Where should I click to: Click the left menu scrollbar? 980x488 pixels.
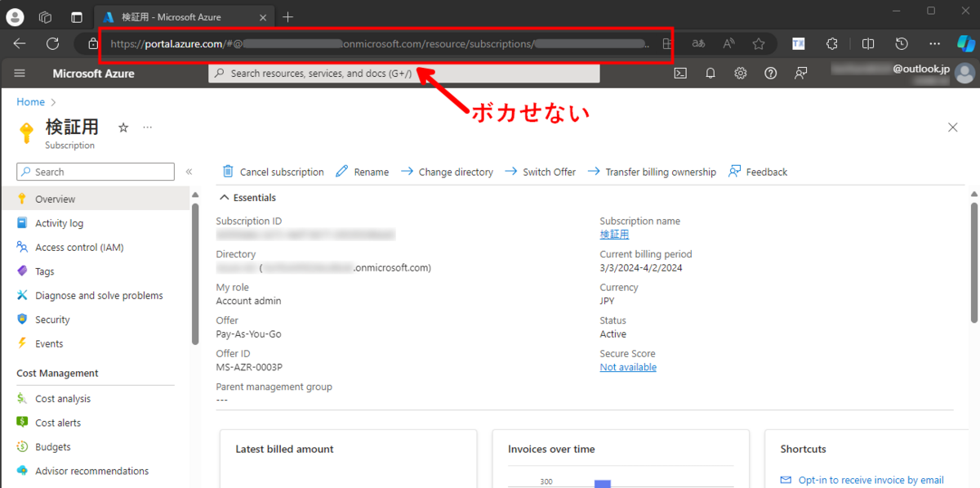tap(194, 274)
